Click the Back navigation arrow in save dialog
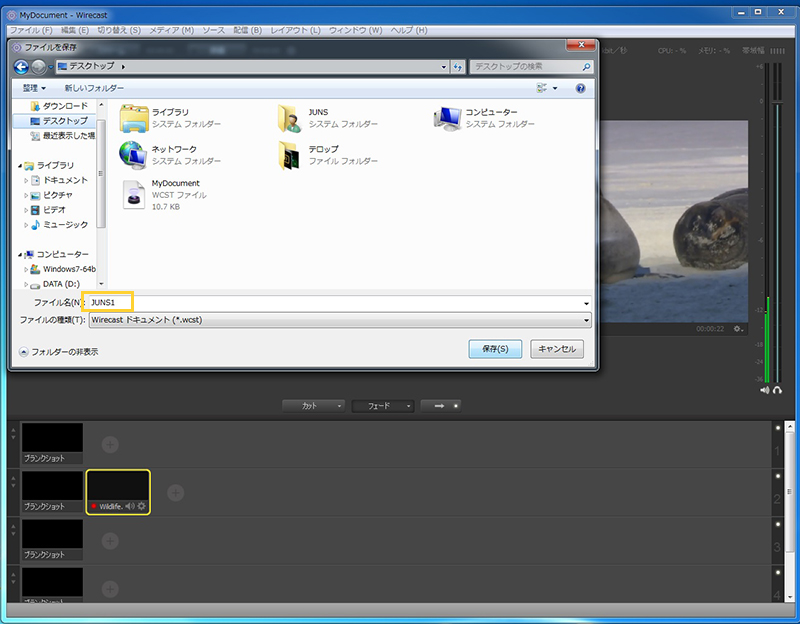This screenshot has height=624, width=800. pos(21,67)
